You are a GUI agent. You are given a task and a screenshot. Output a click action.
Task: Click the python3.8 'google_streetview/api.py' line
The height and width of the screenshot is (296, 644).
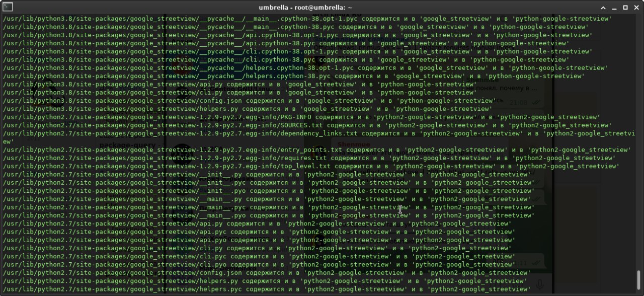[x=239, y=84]
